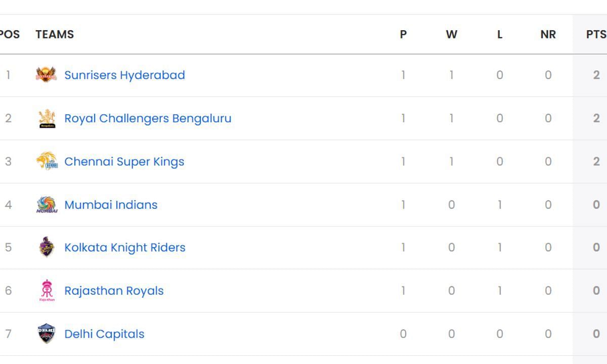The image size is (607, 364).
Task: Click the NR column header
Action: pyautogui.click(x=548, y=34)
